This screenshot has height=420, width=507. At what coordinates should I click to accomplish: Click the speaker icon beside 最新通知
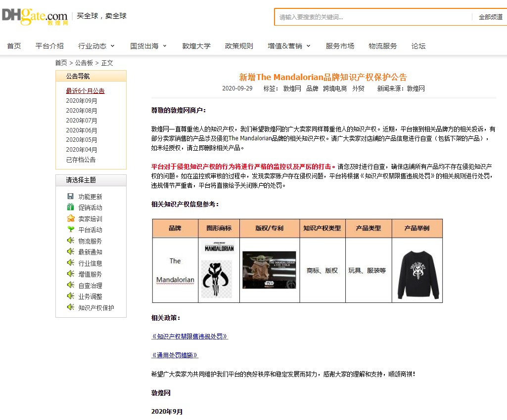click(71, 252)
